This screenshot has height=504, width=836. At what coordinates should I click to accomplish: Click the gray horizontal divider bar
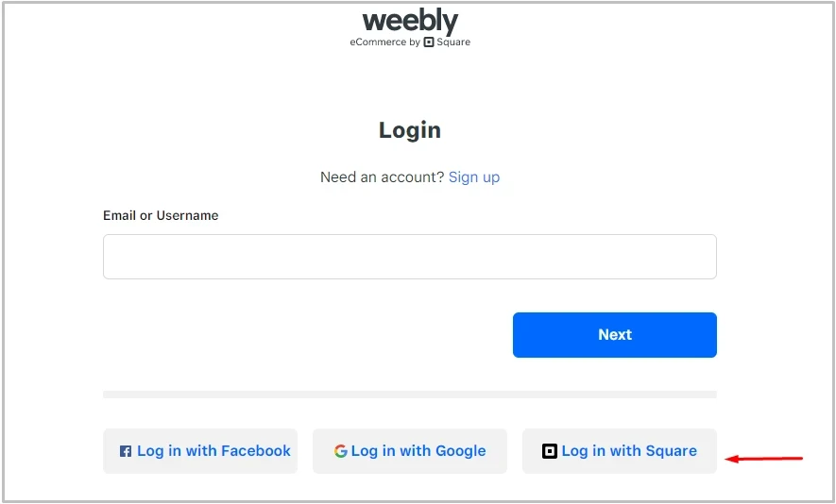tap(410, 395)
